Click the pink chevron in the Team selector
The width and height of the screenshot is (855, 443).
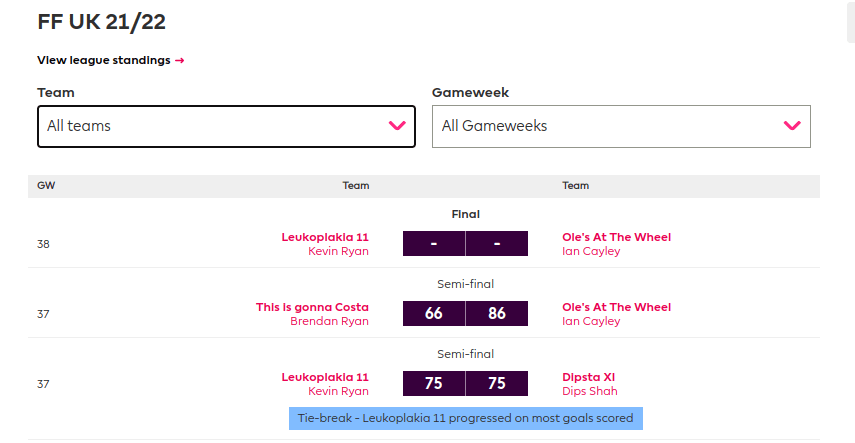(x=397, y=126)
